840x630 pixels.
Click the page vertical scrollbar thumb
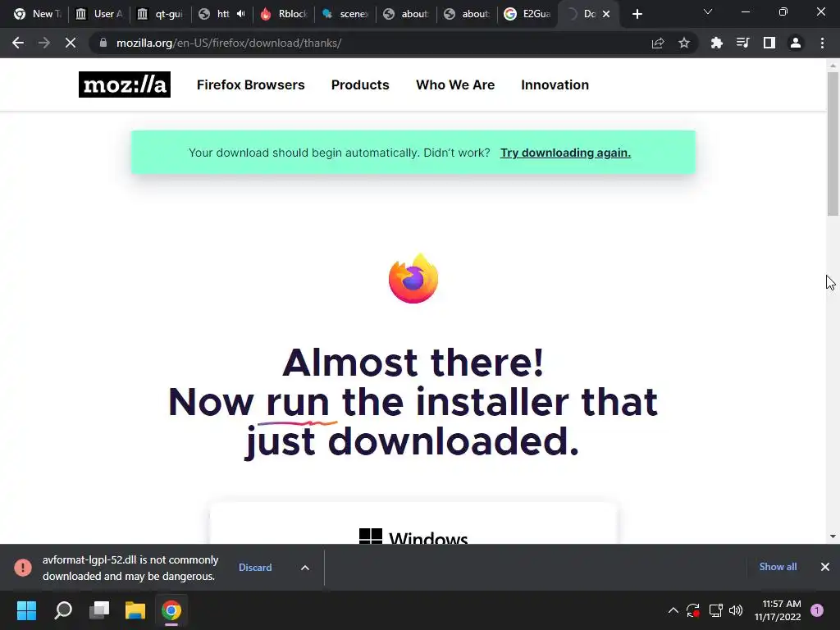[833, 143]
